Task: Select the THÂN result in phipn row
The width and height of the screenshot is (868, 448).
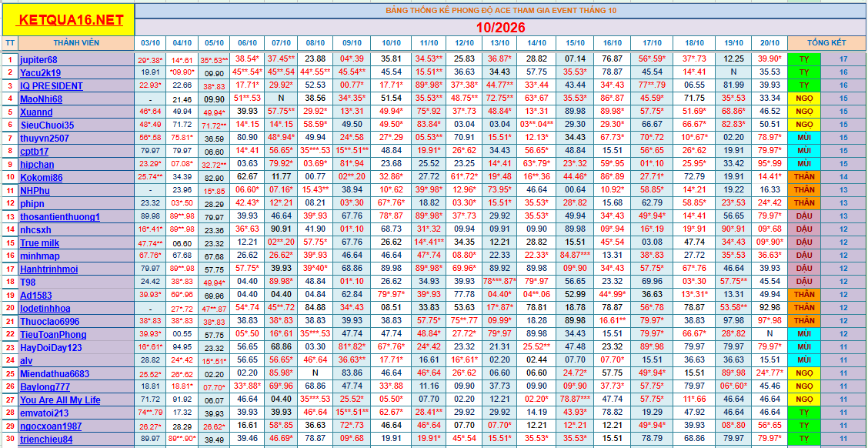Action: (x=804, y=204)
